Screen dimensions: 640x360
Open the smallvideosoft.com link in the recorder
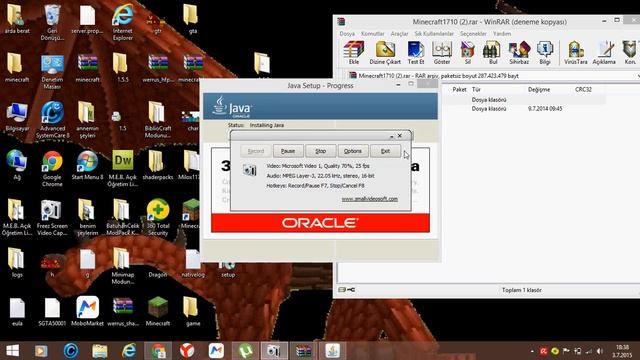click(369, 199)
